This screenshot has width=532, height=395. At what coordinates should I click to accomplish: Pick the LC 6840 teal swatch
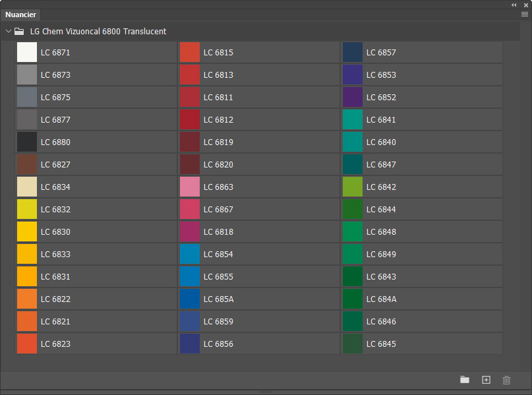point(353,142)
